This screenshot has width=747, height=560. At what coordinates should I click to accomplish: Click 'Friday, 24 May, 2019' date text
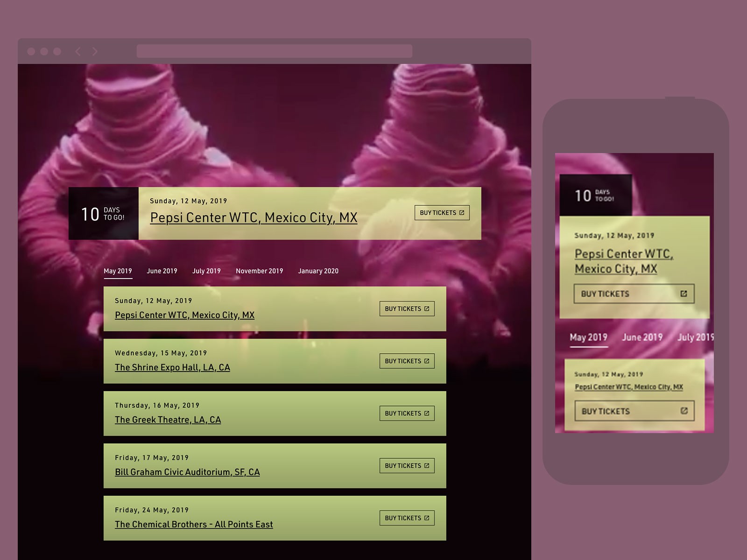(152, 510)
